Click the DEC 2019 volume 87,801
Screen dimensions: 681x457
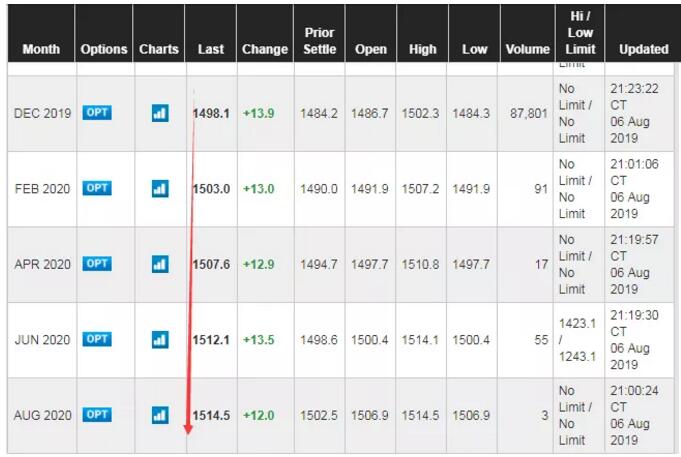529,113
